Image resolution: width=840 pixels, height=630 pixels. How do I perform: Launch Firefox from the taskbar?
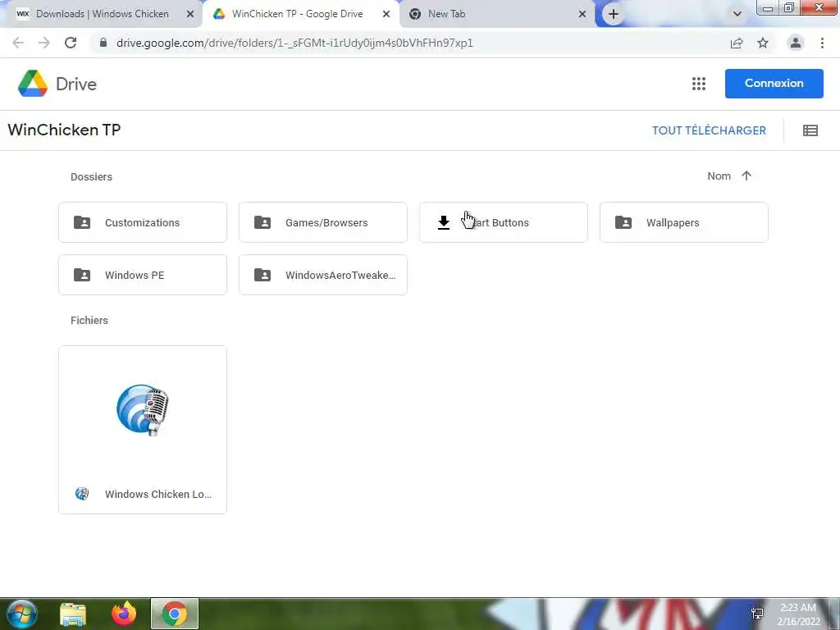124,614
